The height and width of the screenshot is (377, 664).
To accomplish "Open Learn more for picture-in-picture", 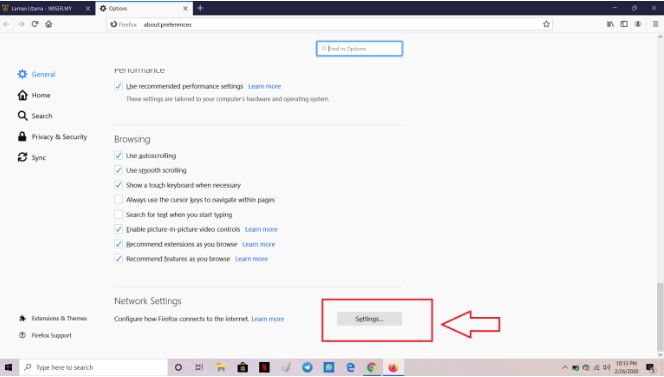I will (x=261, y=229).
